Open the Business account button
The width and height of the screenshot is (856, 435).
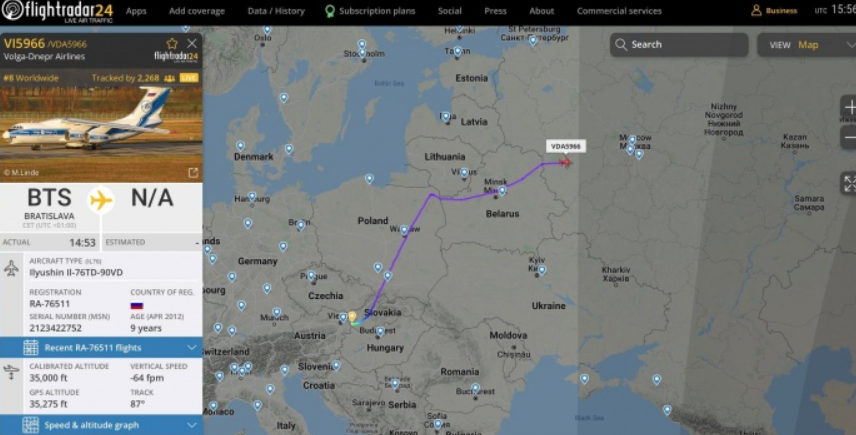pyautogui.click(x=774, y=11)
